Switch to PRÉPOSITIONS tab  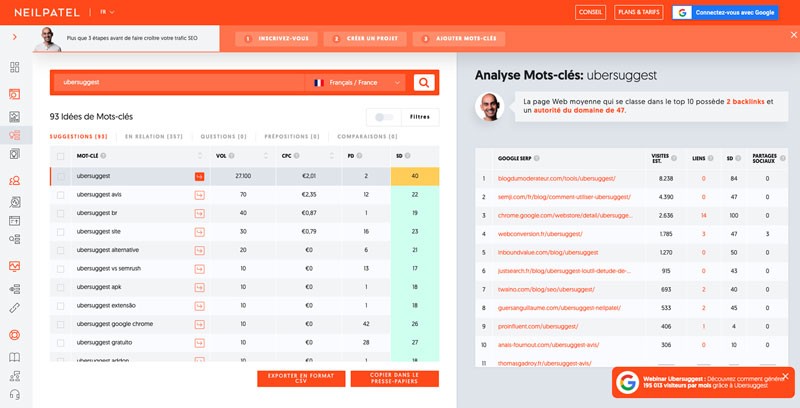292,137
